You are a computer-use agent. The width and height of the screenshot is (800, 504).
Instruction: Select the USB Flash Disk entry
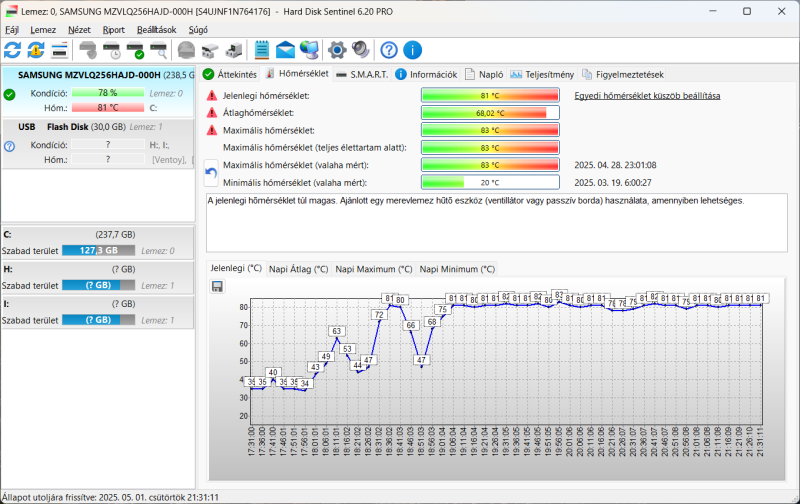coord(98,143)
